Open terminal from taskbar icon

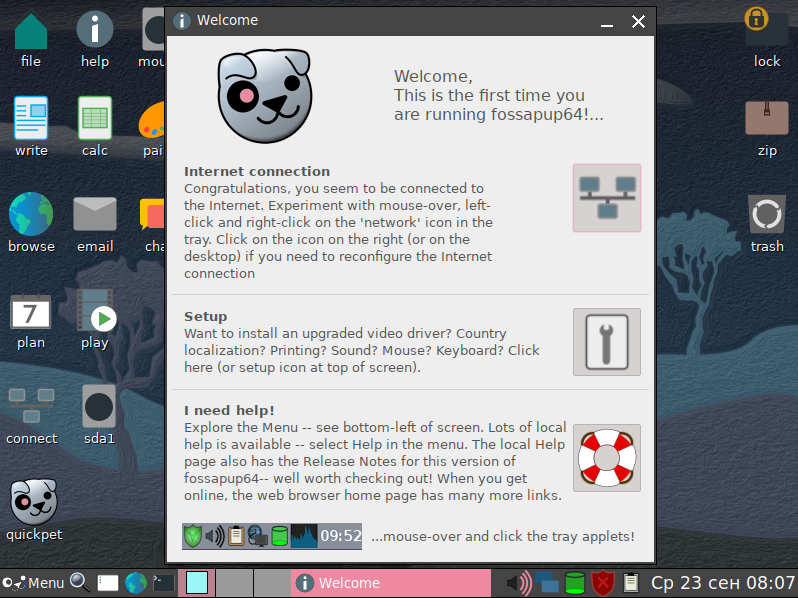coord(164,583)
